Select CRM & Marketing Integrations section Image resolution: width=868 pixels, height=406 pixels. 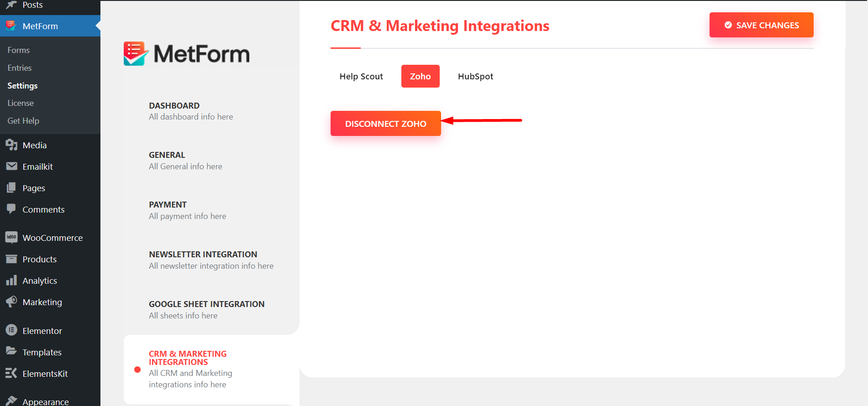(x=211, y=369)
